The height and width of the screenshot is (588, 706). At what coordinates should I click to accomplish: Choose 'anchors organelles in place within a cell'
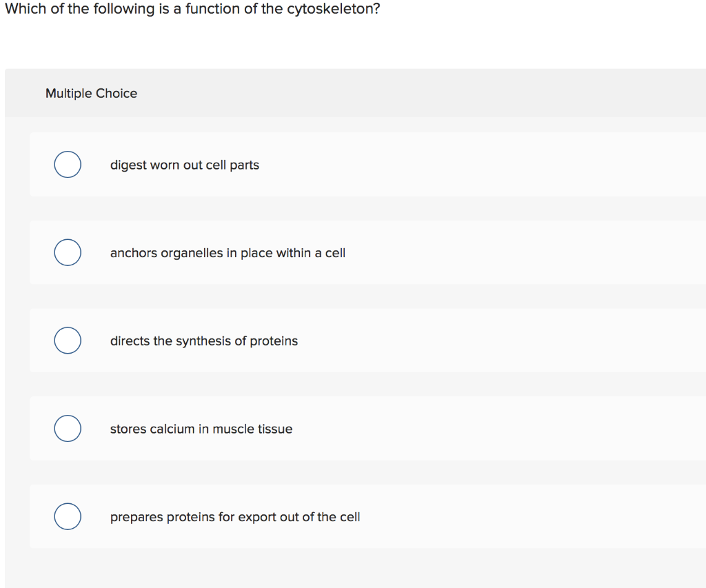pyautogui.click(x=67, y=252)
